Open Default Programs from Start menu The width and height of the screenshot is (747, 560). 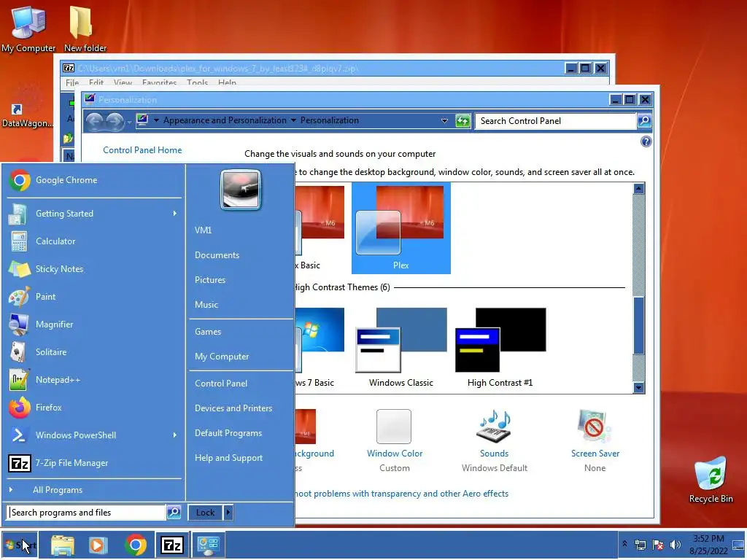tap(228, 433)
